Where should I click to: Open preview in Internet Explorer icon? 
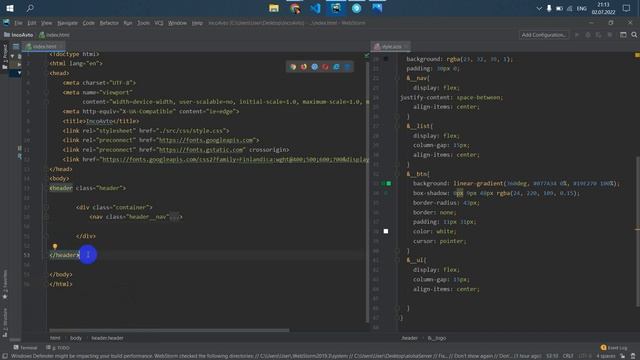pos(336,67)
